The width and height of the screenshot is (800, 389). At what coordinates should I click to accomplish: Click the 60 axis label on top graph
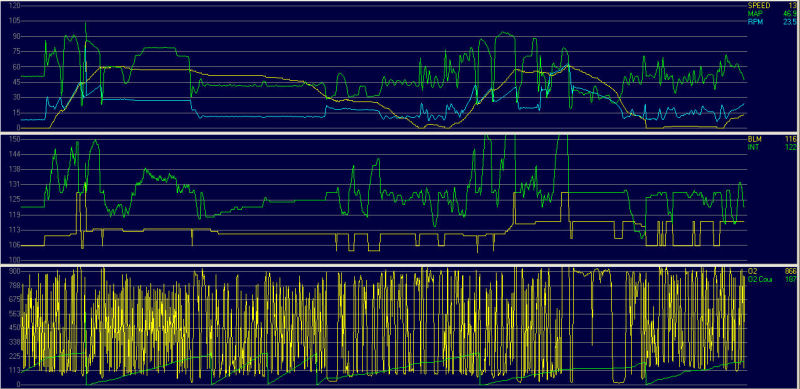point(17,67)
